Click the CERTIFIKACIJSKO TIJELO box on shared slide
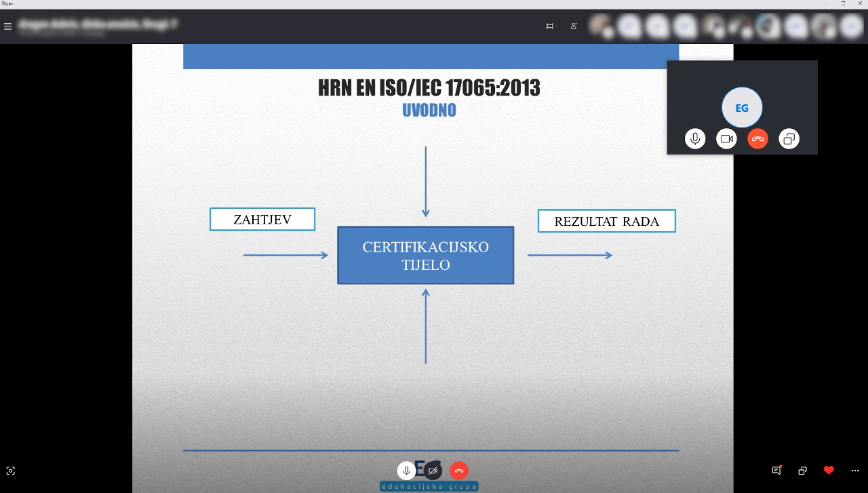Image resolution: width=868 pixels, height=493 pixels. (x=425, y=255)
